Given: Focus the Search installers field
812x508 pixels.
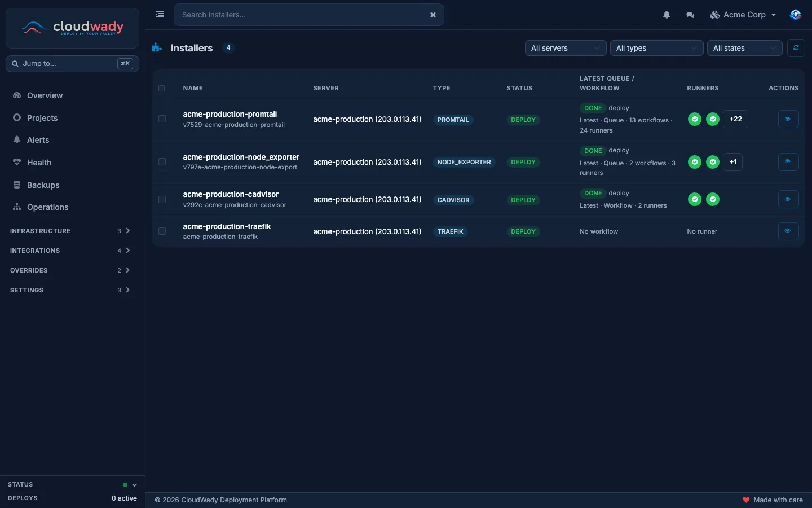Looking at the screenshot, I should pyautogui.click(x=298, y=15).
